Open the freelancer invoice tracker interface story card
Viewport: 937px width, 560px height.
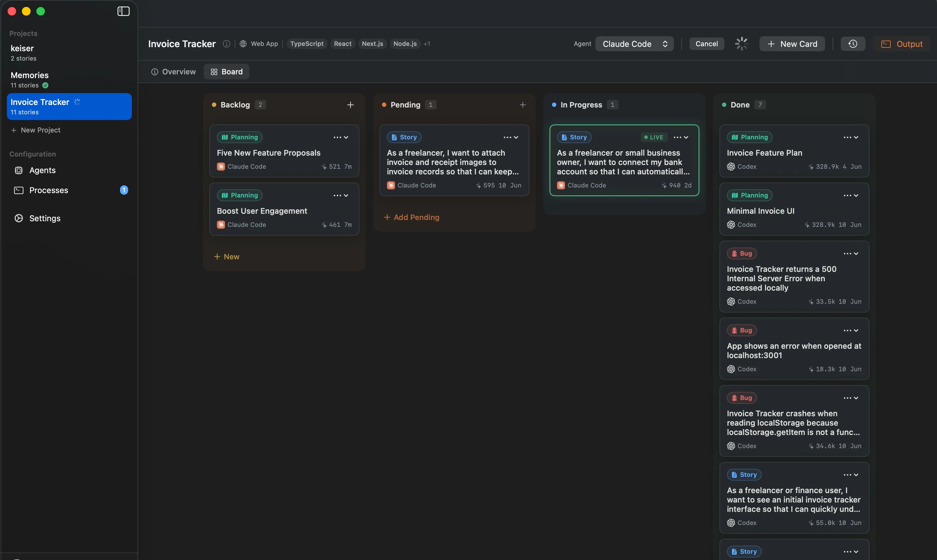794,498
